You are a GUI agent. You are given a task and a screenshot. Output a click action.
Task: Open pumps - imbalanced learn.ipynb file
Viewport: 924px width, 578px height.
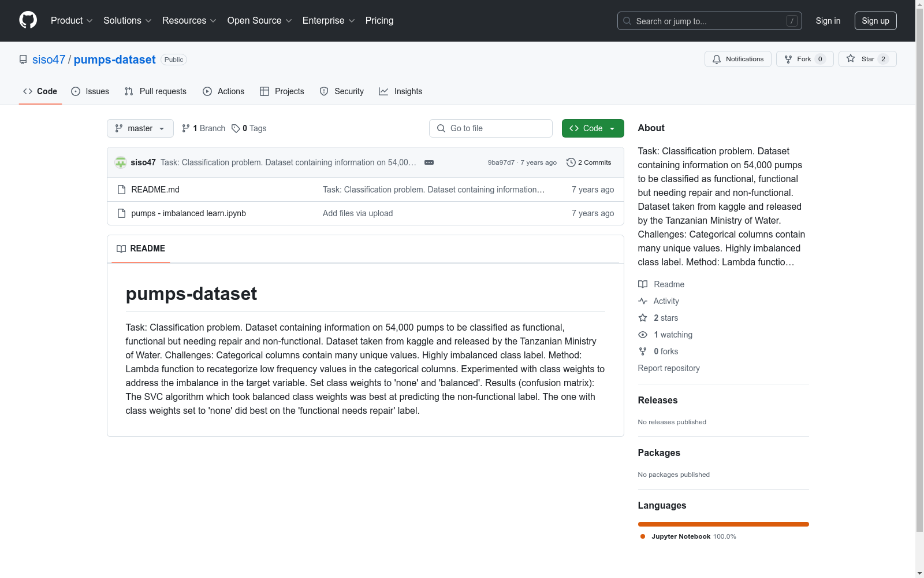(x=188, y=213)
